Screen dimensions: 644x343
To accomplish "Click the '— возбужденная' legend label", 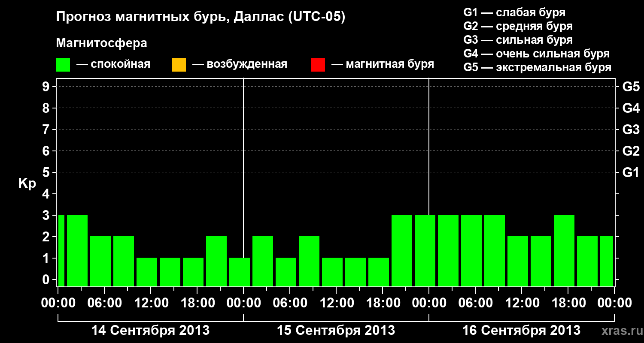I will [240, 64].
